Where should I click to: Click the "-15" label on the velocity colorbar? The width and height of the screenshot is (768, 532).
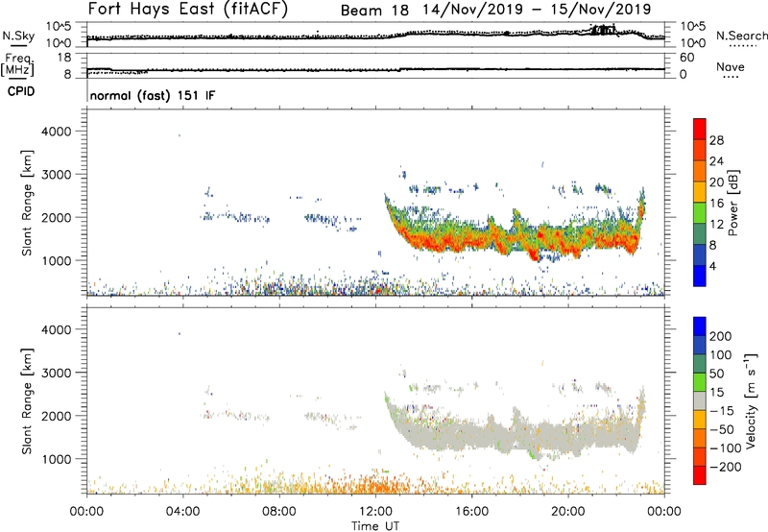point(722,410)
